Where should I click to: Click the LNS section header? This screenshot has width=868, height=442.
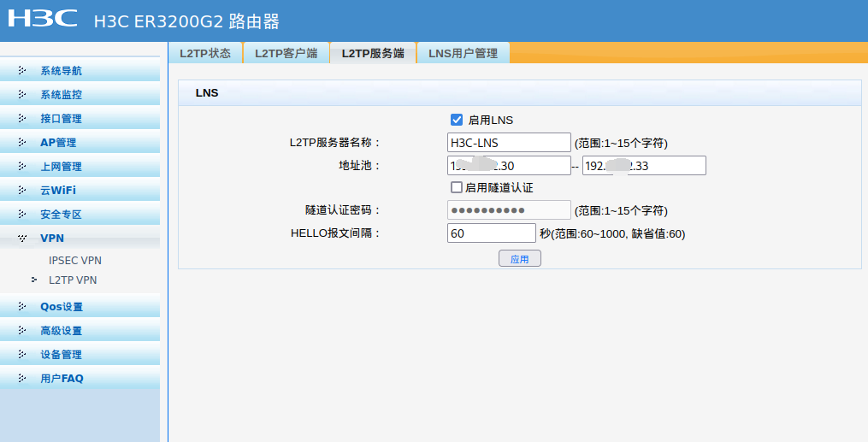pyautogui.click(x=520, y=93)
